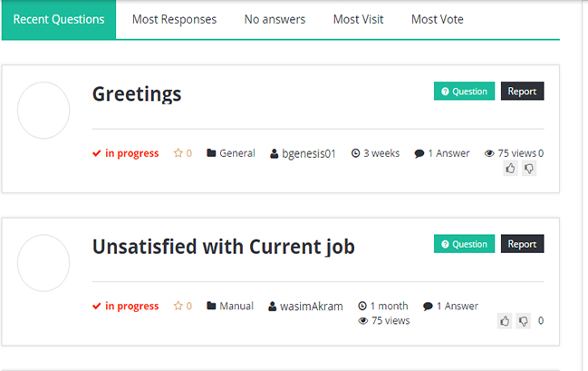The image size is (588, 371).
Task: Thumbs down the Greetings question
Action: [529, 169]
